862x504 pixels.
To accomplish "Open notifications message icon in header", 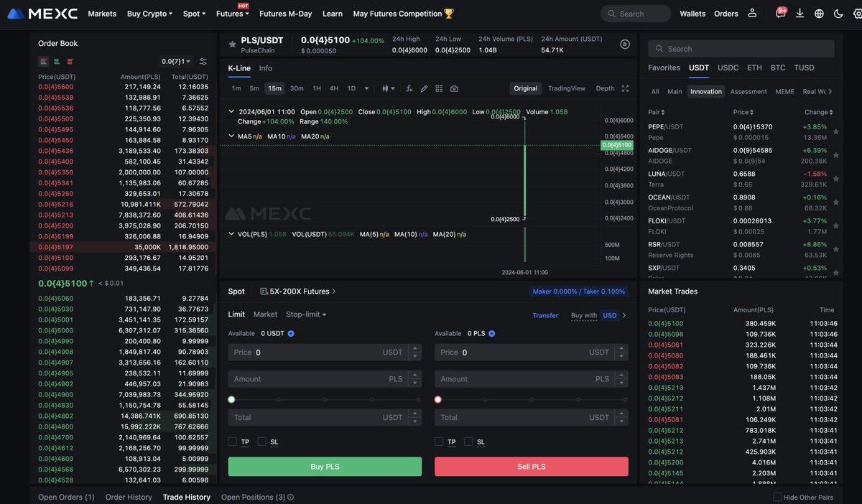I will pyautogui.click(x=781, y=13).
